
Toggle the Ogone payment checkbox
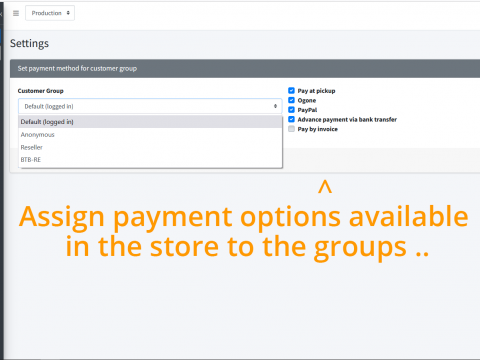pos(291,100)
